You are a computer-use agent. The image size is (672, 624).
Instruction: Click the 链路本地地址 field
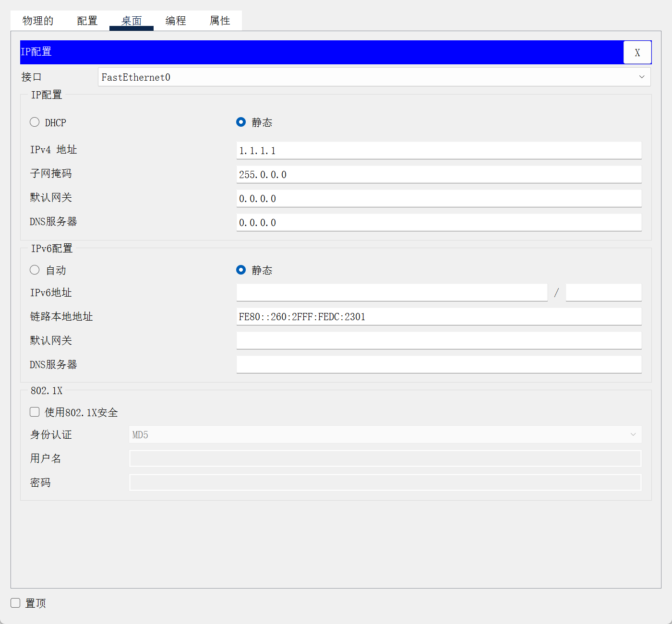[x=439, y=316]
